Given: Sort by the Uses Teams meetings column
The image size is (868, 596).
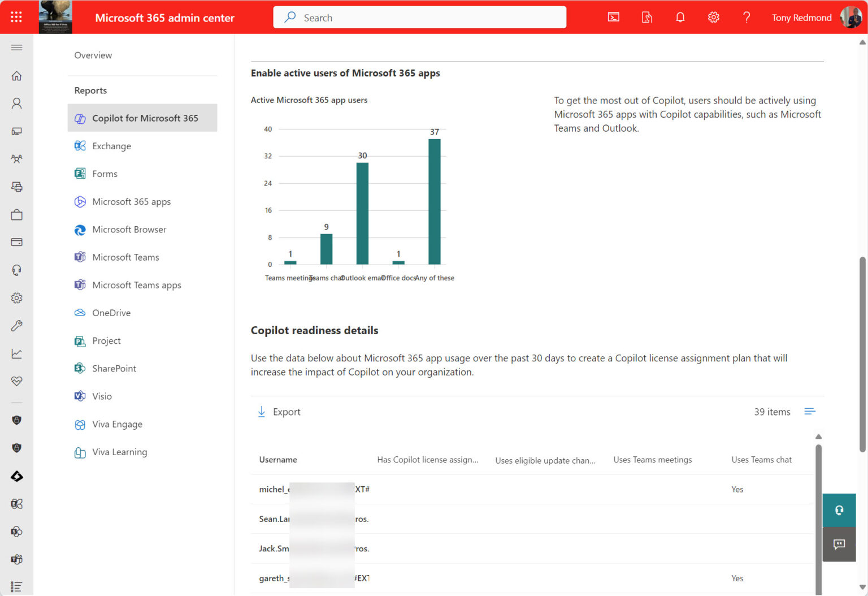Looking at the screenshot, I should 652,460.
